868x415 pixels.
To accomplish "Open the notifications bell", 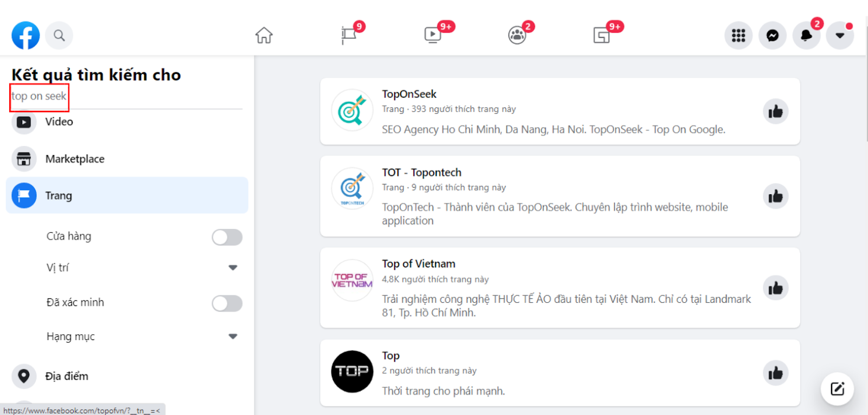I will (x=806, y=36).
